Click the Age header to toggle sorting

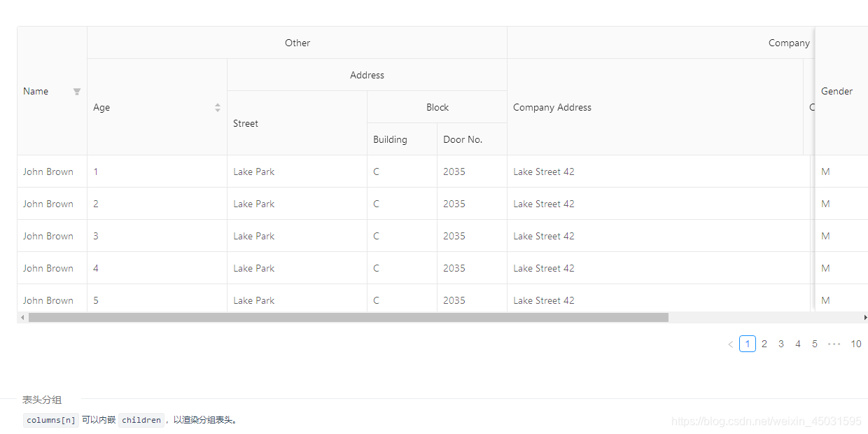coord(101,107)
